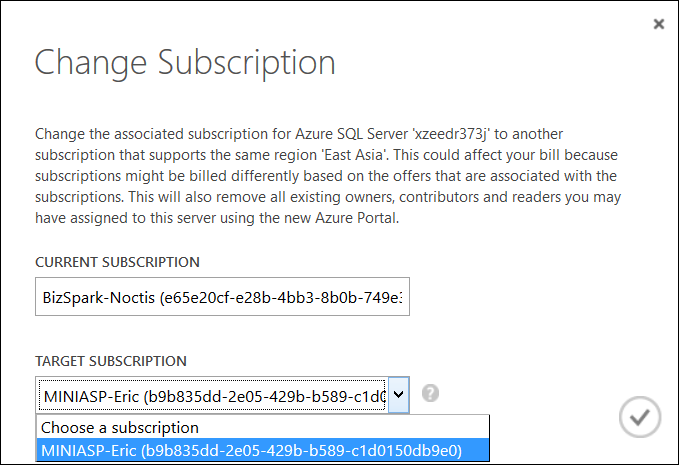Click the BizSpark-Noctis current subscription field

222,297
